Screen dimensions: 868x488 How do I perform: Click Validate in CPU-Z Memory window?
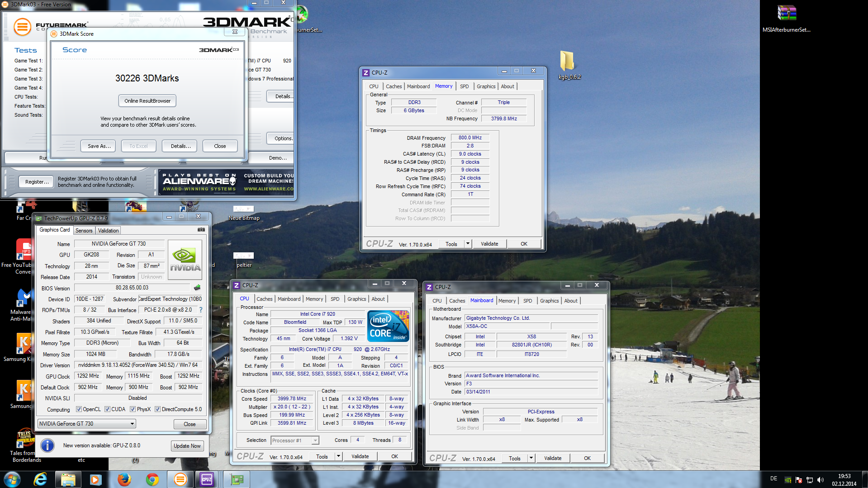489,244
